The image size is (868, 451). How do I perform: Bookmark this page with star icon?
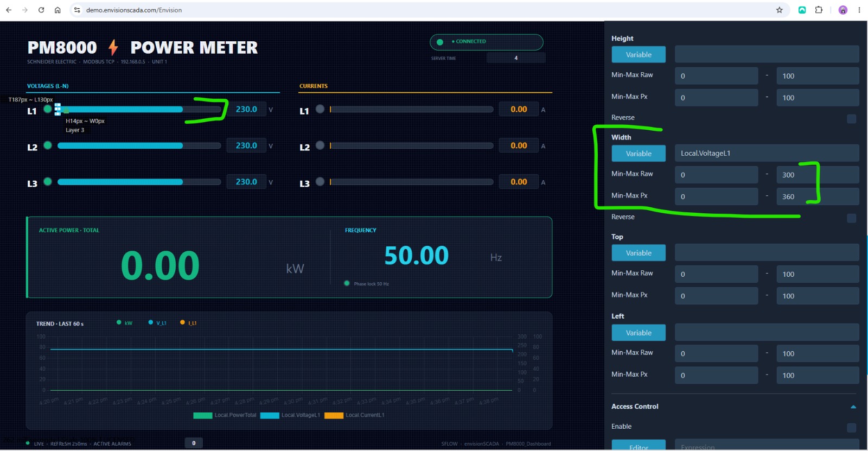click(x=780, y=10)
